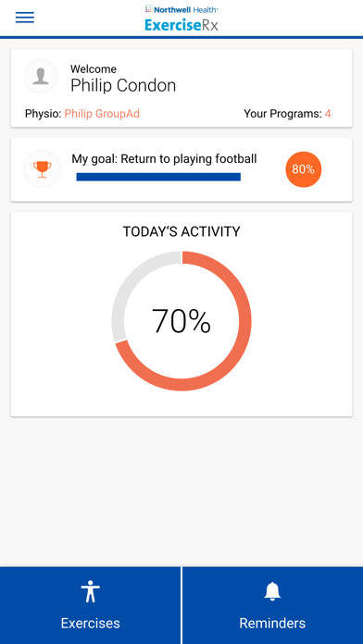Tap the user avatar icon
The width and height of the screenshot is (363, 644).
41,77
